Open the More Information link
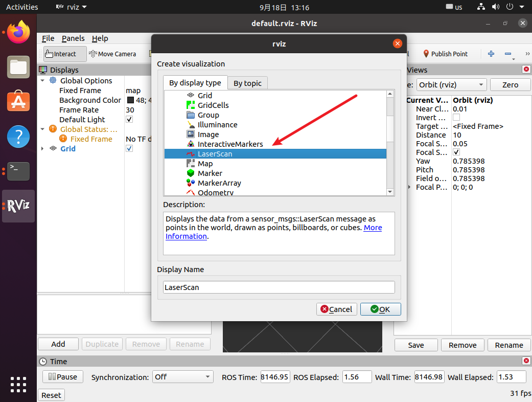 coord(373,228)
